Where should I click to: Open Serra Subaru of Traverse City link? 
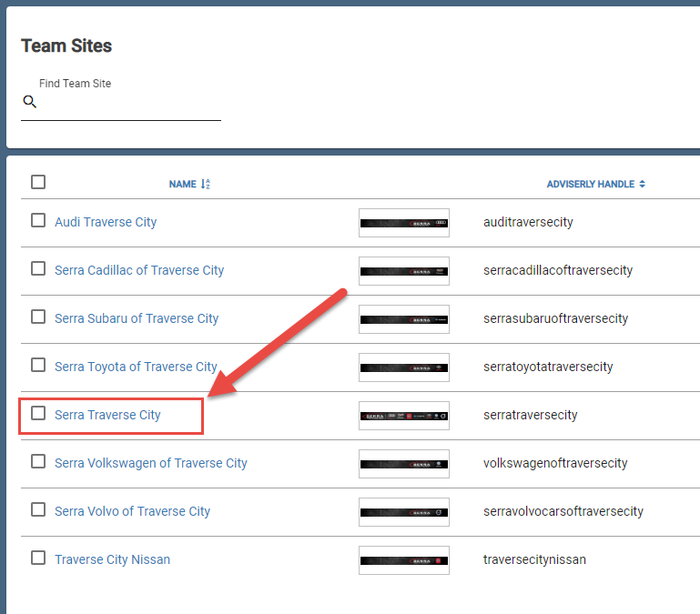point(137,318)
